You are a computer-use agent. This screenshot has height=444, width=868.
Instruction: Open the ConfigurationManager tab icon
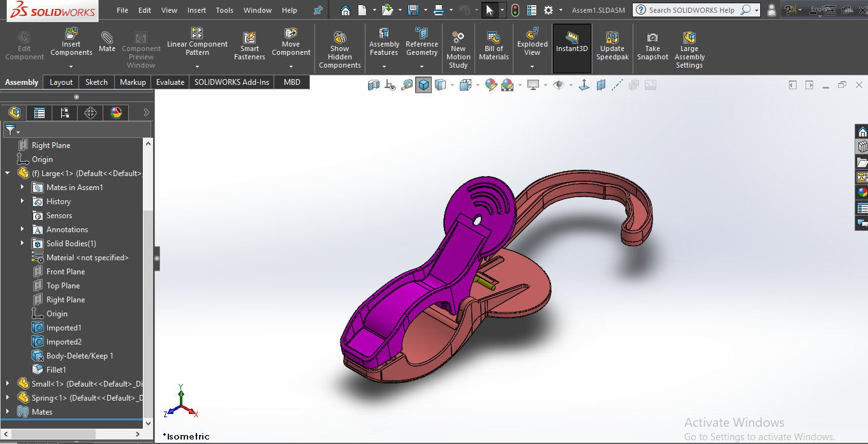[x=65, y=113]
